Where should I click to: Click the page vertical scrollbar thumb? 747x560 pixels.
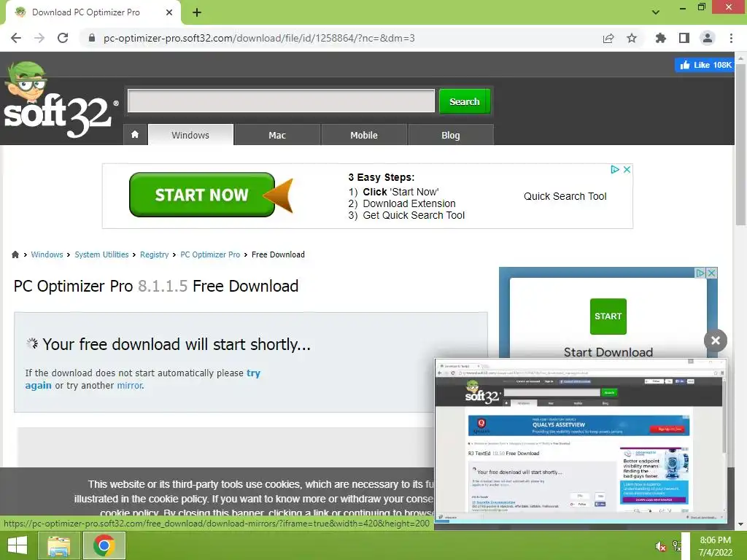click(740, 143)
